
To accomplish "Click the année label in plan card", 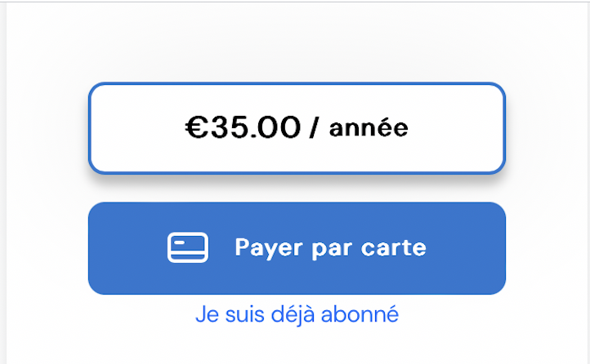I will (x=369, y=127).
